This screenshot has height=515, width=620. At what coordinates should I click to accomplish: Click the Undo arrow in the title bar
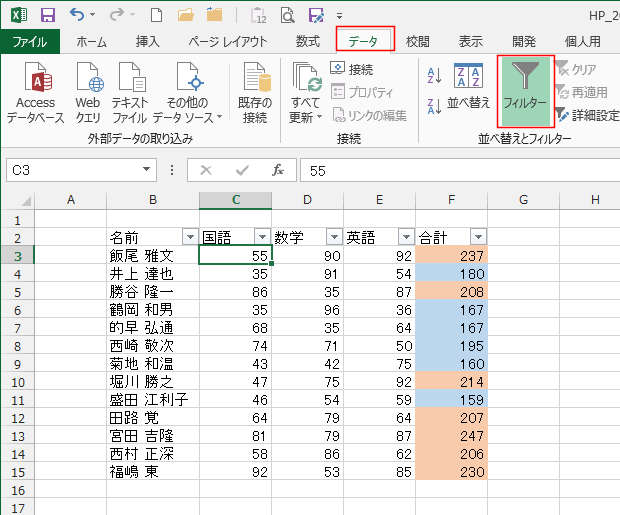tap(78, 16)
